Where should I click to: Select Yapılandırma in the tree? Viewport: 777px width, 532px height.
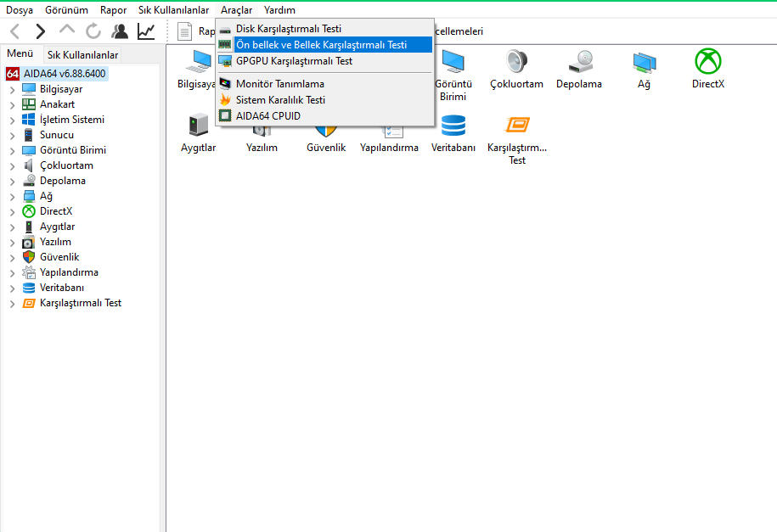(69, 272)
